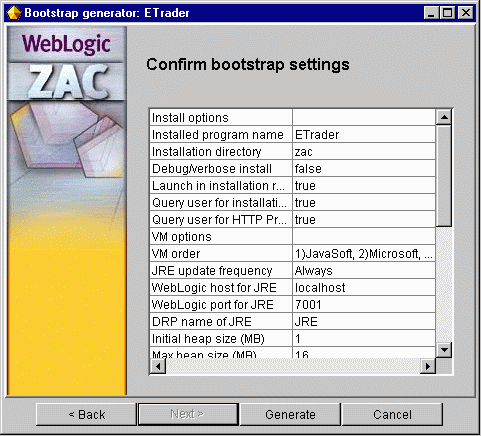Select the 'Installed program name' cell
This screenshot has width=481, height=436.
(x=221, y=134)
